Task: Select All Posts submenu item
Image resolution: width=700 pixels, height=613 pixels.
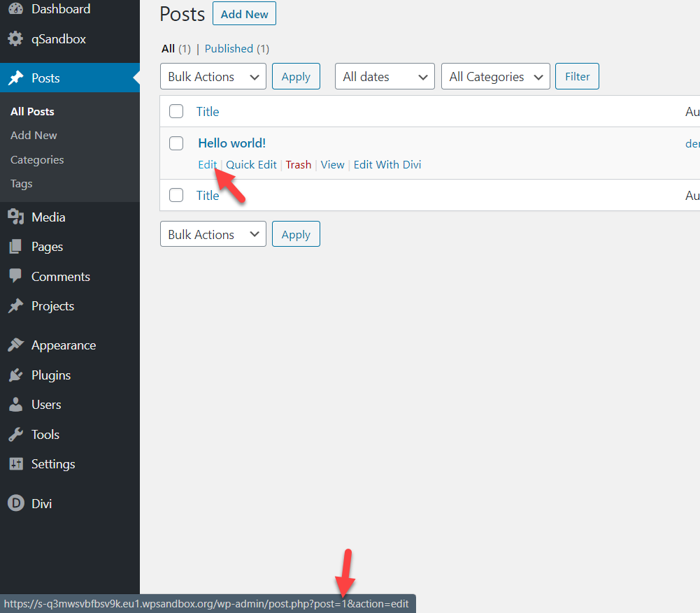Action: 32,112
